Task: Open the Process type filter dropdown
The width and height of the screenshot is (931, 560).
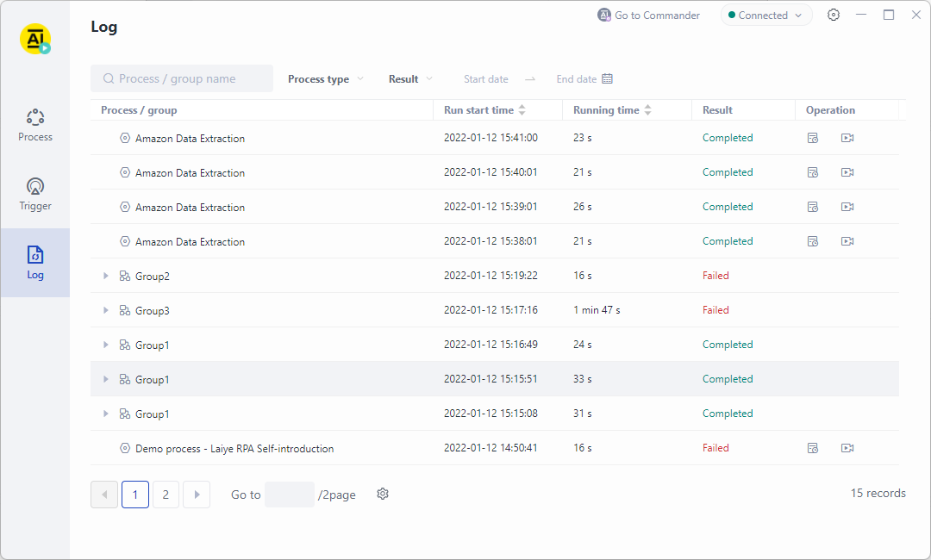Action: tap(326, 78)
